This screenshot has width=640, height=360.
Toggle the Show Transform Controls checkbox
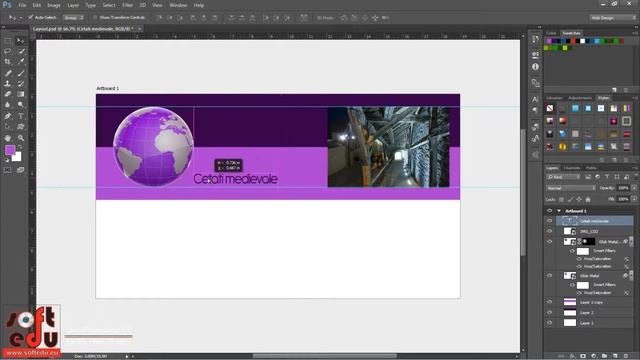pos(95,18)
